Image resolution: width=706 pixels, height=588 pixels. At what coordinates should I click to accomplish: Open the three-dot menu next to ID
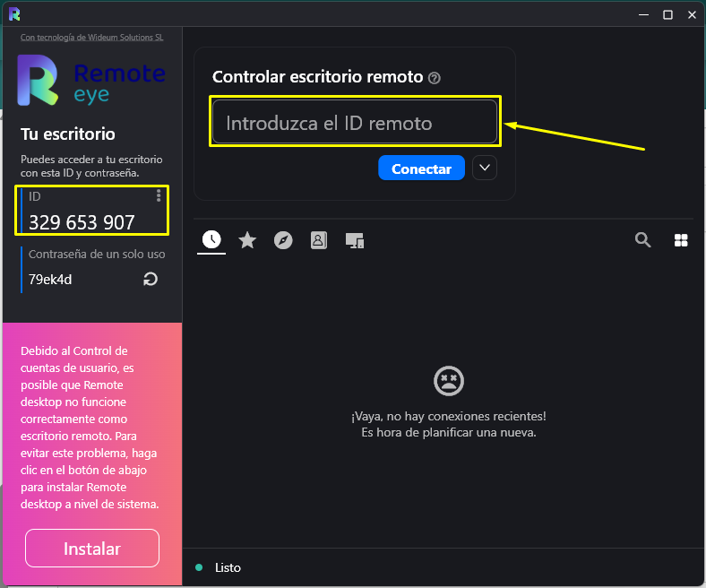pyautogui.click(x=159, y=195)
